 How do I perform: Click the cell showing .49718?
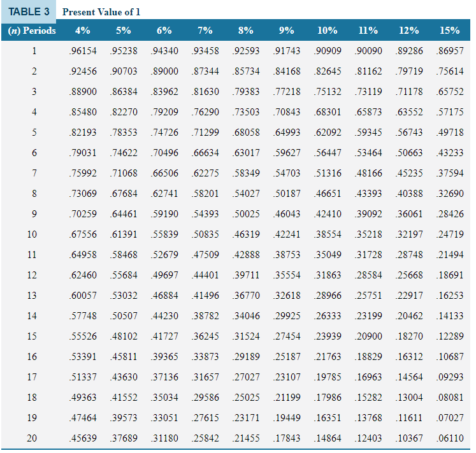(x=450, y=133)
